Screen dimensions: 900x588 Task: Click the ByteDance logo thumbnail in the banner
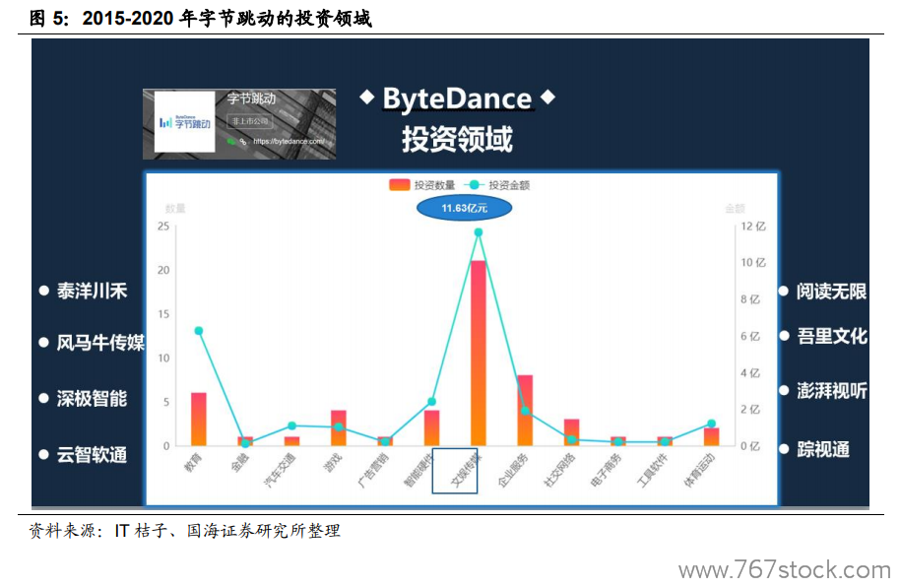[184, 122]
